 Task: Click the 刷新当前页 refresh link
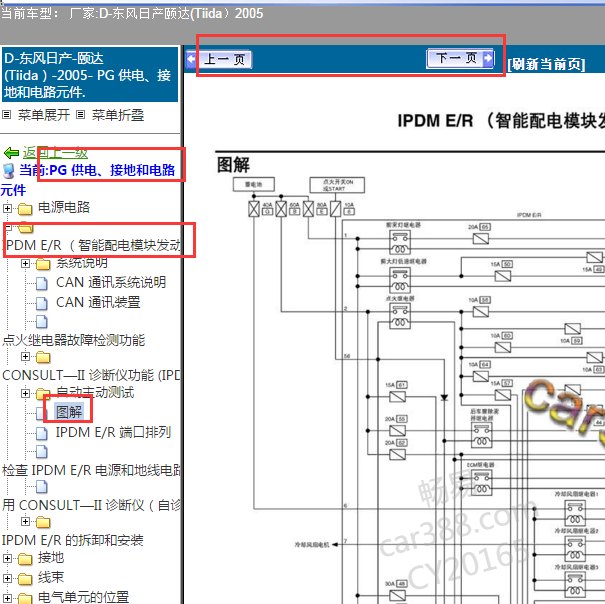546,64
